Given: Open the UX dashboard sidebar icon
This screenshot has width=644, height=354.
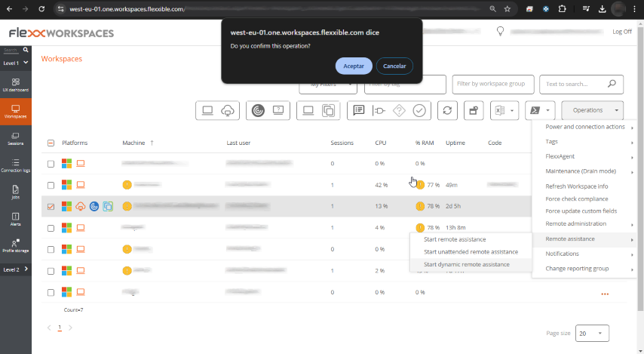Looking at the screenshot, I should click(16, 85).
